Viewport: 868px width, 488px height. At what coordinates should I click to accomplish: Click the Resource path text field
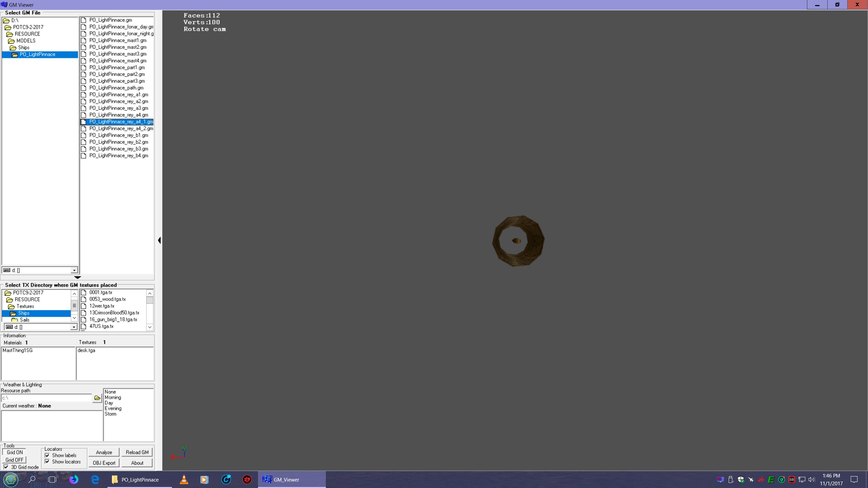click(x=46, y=398)
